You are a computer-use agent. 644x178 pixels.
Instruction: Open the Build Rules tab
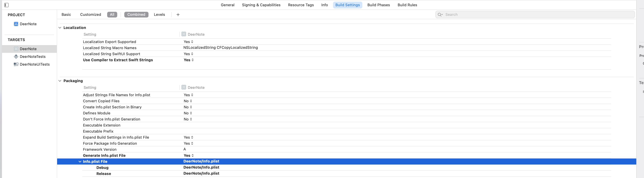(407, 5)
